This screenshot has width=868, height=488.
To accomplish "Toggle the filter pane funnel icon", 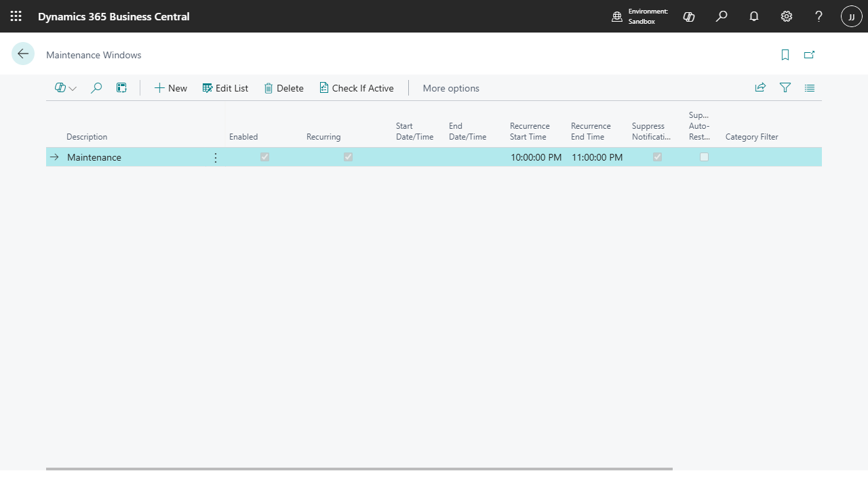I will pyautogui.click(x=785, y=87).
